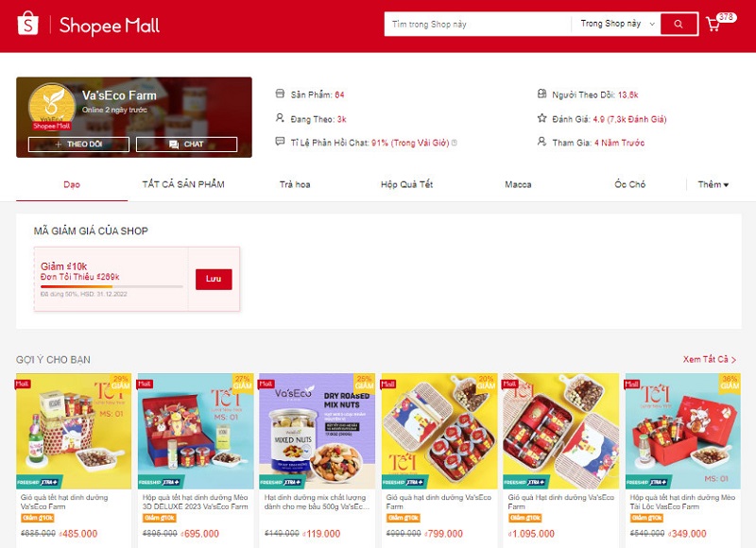Click the Shopee bag logo icon
The height and width of the screenshot is (548, 756).
pos(28,24)
